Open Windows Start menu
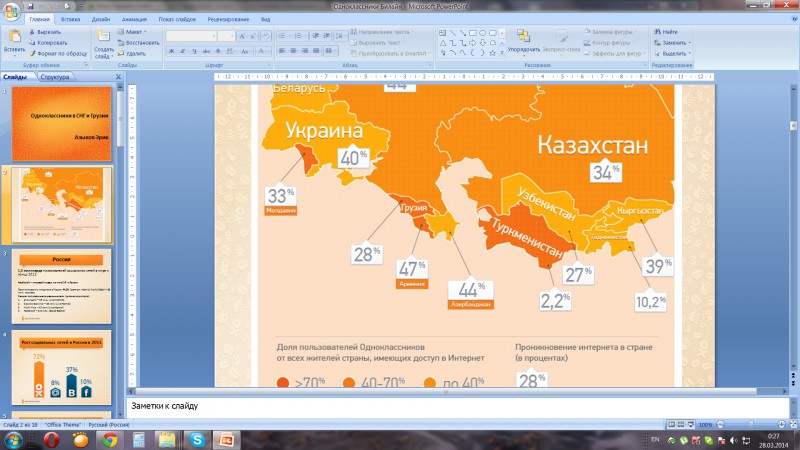 tap(13, 440)
